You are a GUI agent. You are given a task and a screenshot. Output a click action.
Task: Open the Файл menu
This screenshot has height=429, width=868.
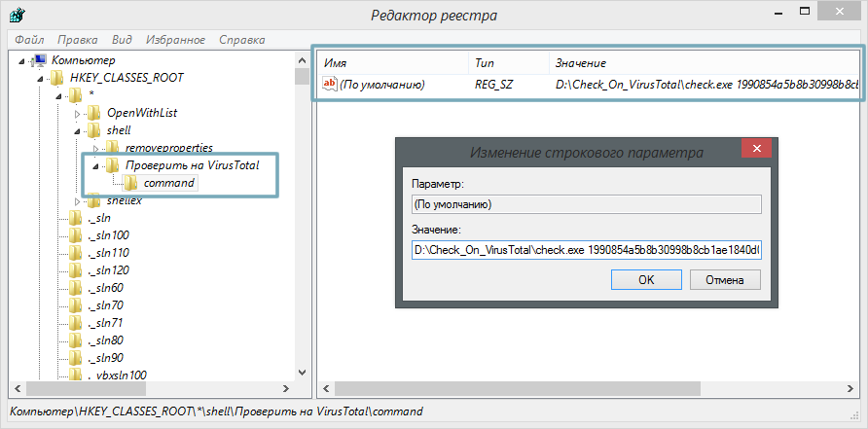coord(30,40)
